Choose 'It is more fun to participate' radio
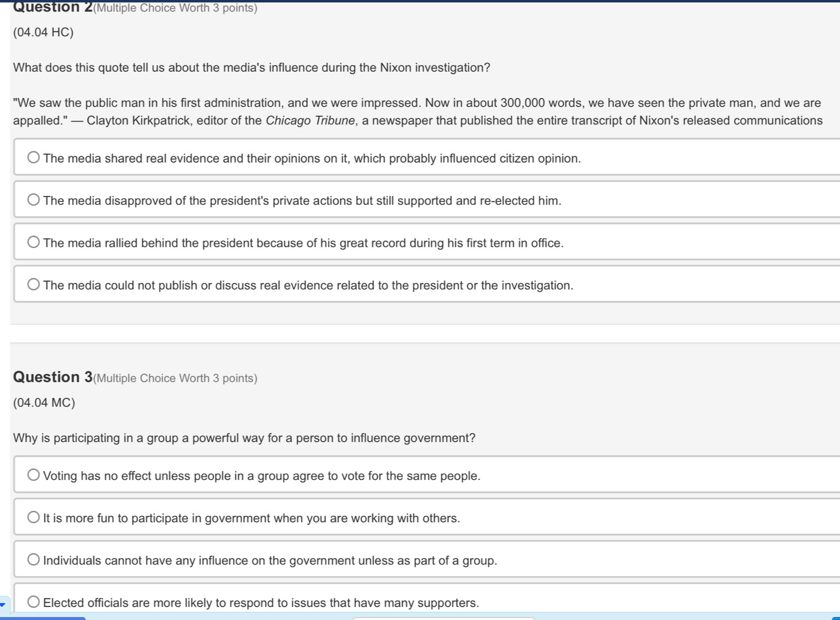840x620 pixels. click(x=33, y=517)
